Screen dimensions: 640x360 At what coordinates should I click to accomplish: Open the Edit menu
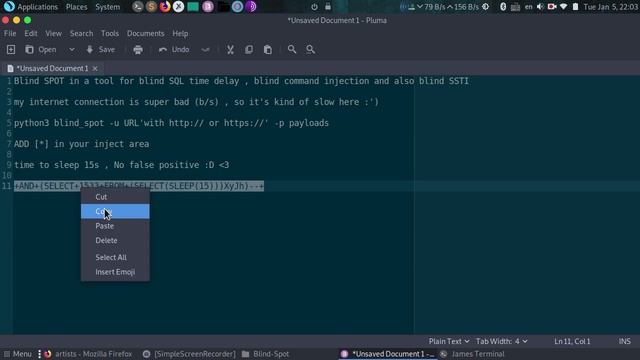click(31, 33)
